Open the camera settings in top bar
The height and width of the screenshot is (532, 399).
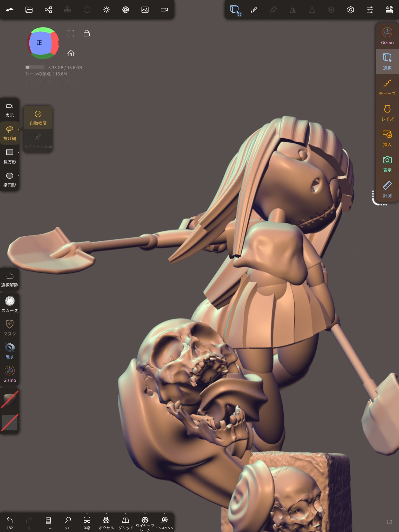click(164, 10)
